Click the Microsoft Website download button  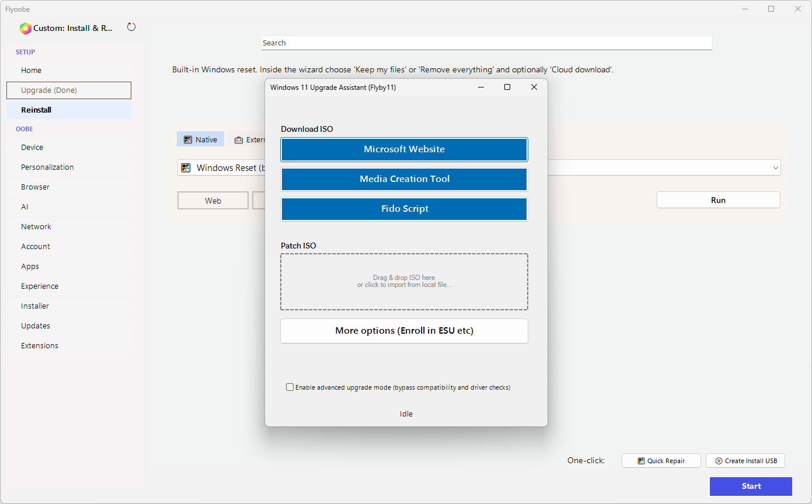pos(404,149)
